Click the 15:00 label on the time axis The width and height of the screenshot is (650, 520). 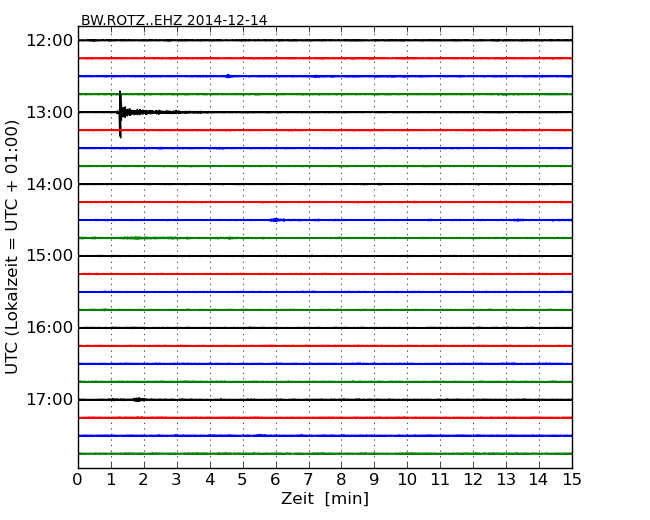tap(50, 256)
